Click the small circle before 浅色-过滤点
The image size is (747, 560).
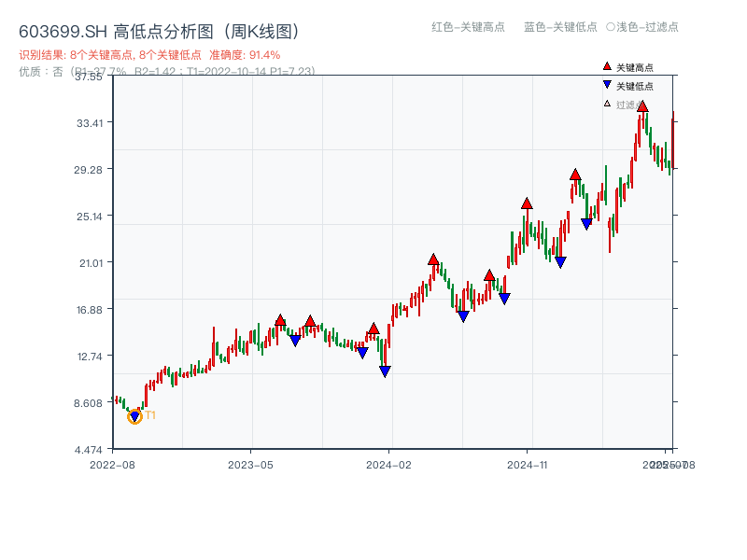(x=611, y=27)
